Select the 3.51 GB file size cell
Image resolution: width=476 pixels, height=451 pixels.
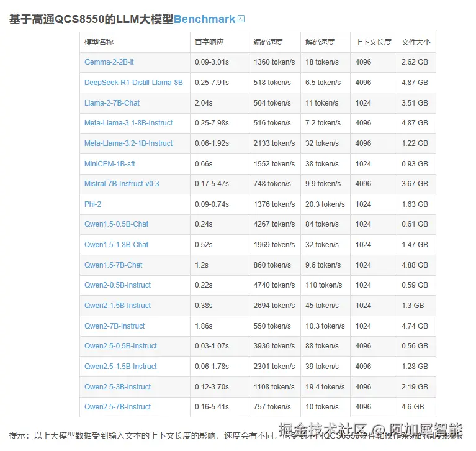click(416, 103)
